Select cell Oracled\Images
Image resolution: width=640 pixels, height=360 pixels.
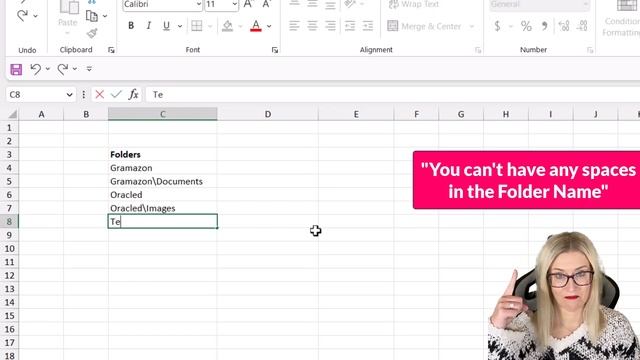[x=162, y=208]
